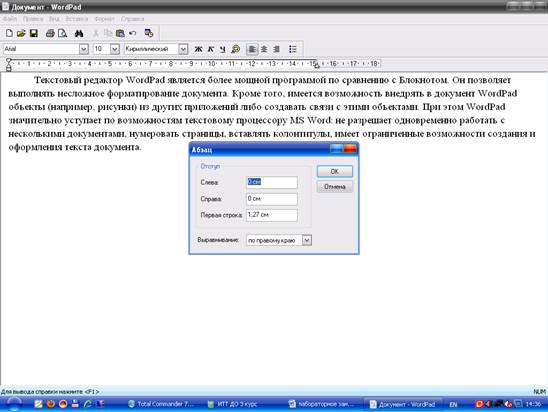
Task: Save the document with the floppy disk icon
Action: pos(34,33)
